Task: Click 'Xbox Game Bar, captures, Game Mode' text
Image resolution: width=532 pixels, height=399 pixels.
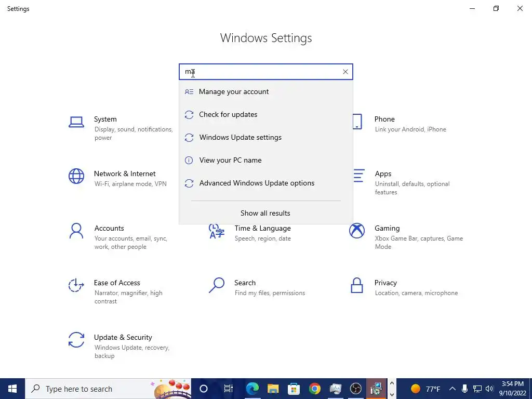Action: tap(419, 243)
